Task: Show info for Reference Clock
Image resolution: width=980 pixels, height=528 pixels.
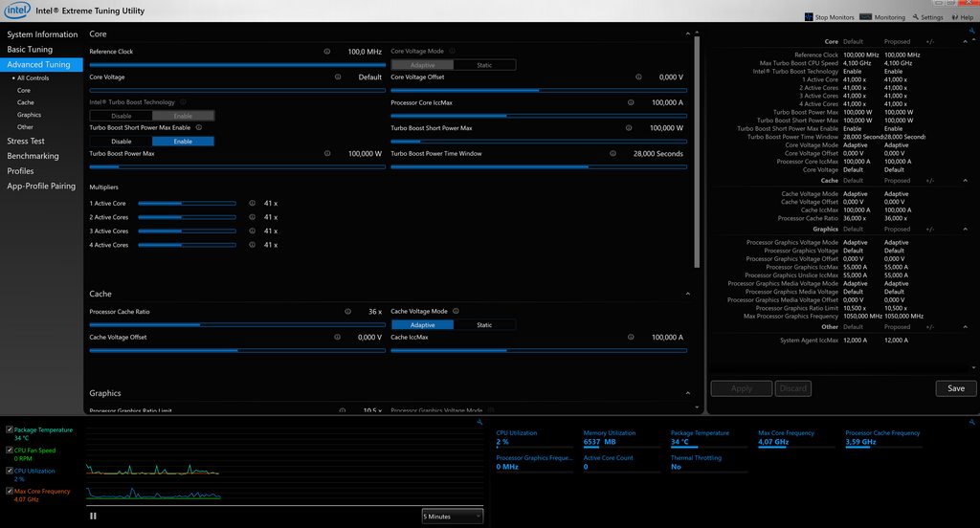Action: (x=327, y=52)
